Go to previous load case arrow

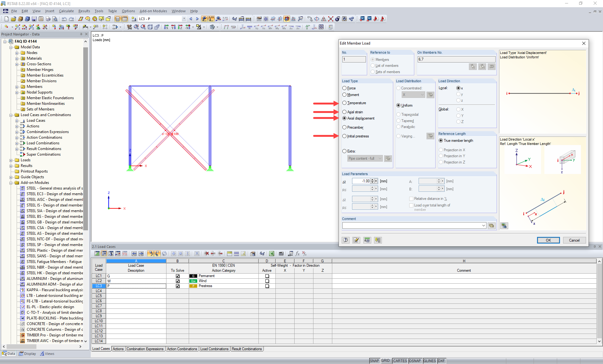[x=191, y=19]
